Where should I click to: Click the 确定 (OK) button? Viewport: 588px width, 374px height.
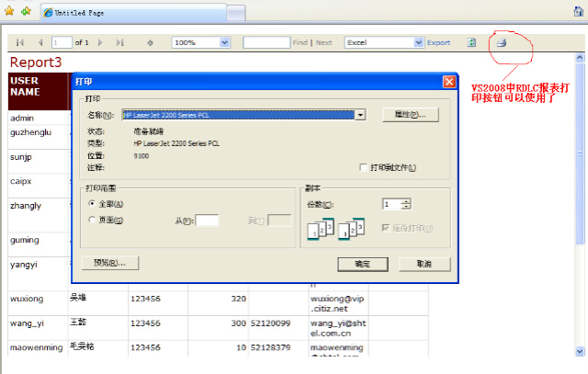pos(362,263)
